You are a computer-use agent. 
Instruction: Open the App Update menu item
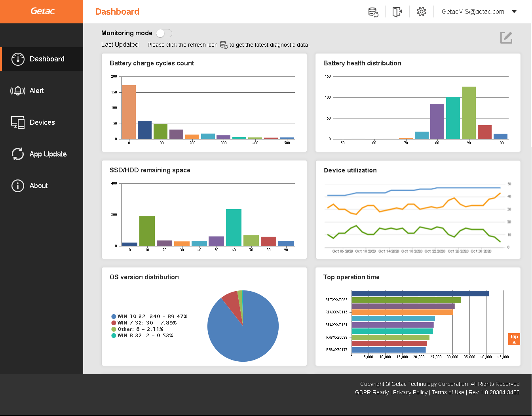click(42, 154)
